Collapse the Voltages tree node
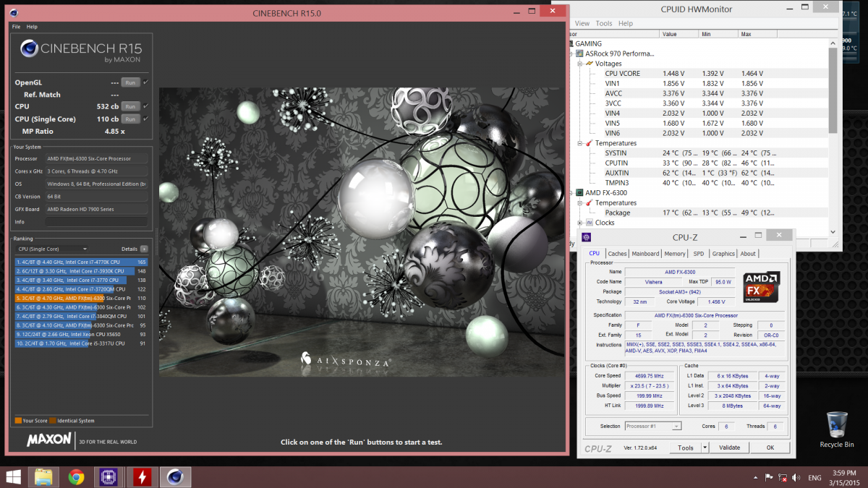868x488 pixels. coord(580,64)
